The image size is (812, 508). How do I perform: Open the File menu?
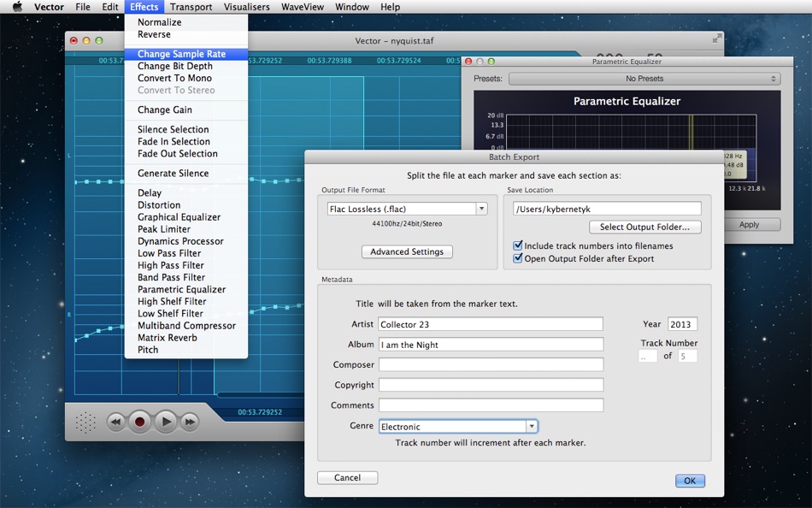click(x=83, y=7)
